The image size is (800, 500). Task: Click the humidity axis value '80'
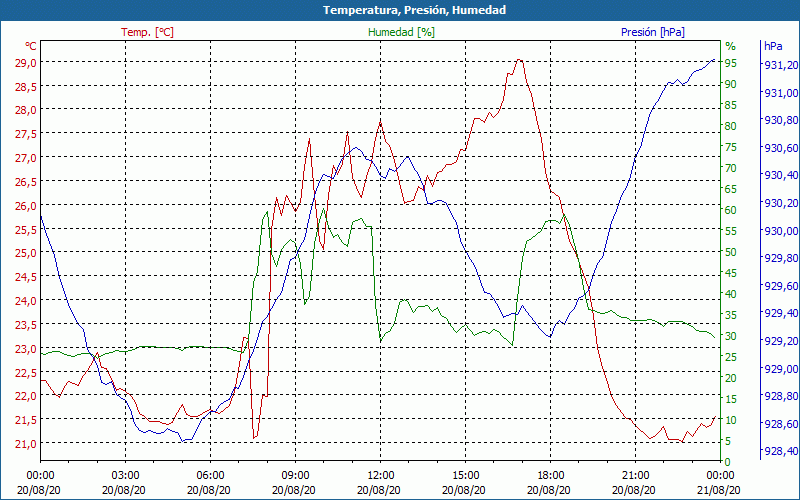coord(731,126)
